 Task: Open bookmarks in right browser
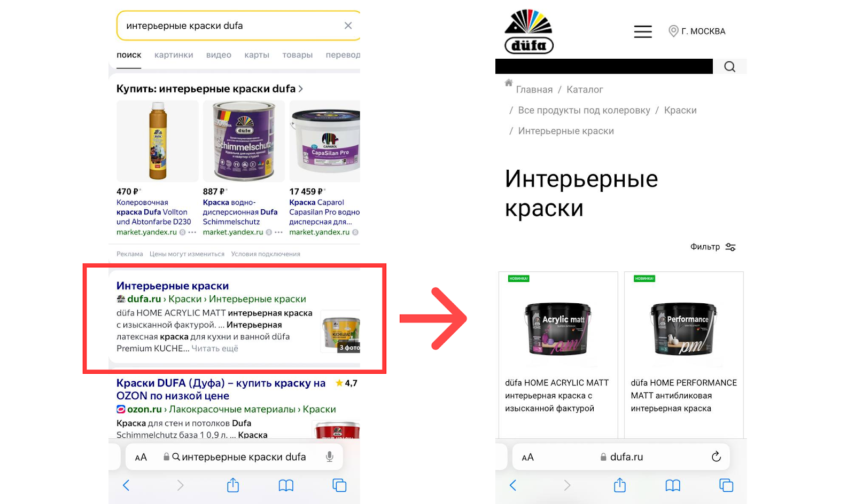pos(673,485)
